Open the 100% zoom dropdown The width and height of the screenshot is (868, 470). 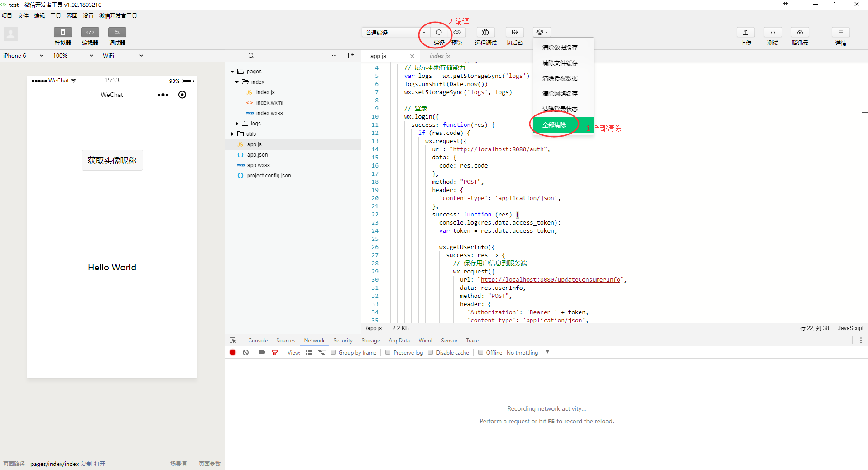(73, 55)
